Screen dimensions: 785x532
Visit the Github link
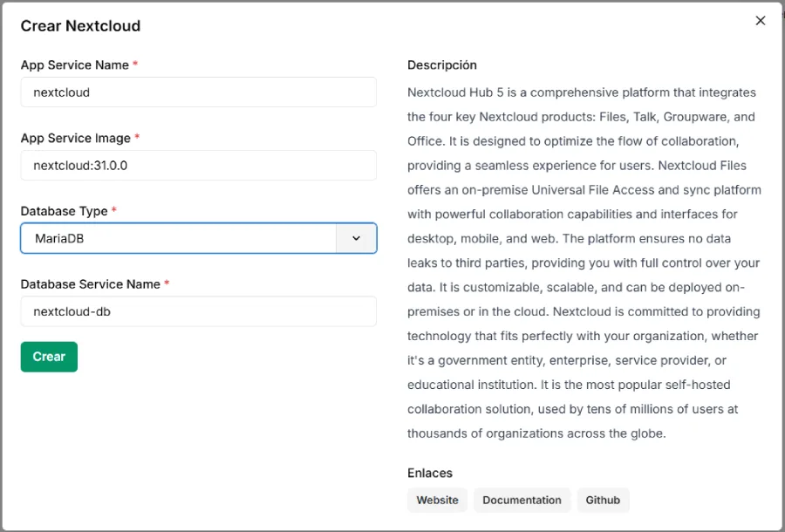tap(603, 500)
